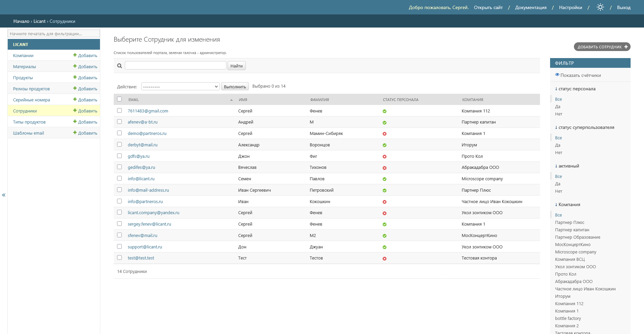
Task: Open Шаблоны email in the sidebar
Action: (x=29, y=133)
